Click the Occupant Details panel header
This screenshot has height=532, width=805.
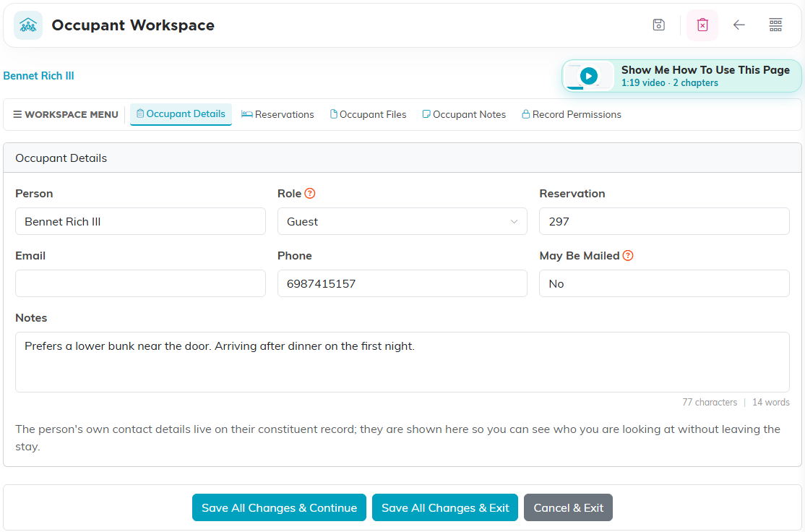[402, 158]
